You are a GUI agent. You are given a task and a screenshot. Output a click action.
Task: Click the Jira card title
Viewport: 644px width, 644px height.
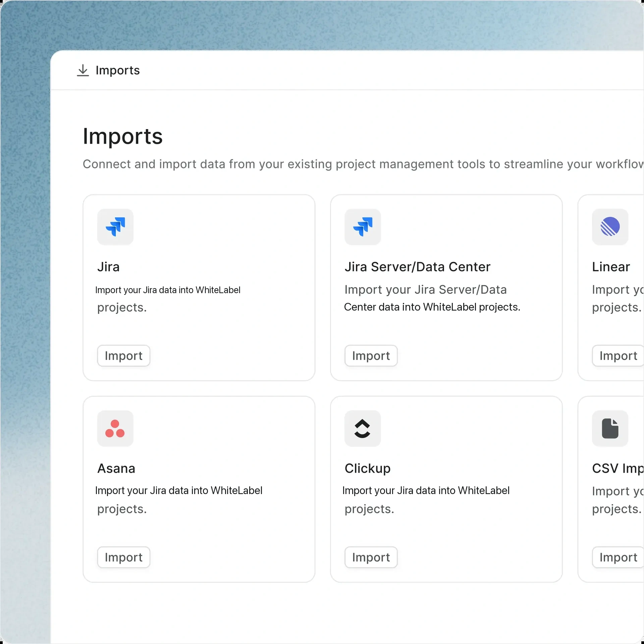pyautogui.click(x=108, y=267)
